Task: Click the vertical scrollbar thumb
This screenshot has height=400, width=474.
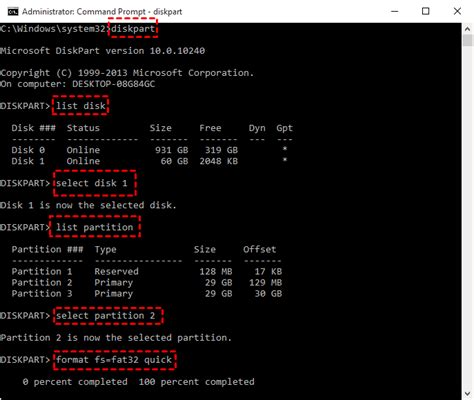Action: [x=468, y=41]
